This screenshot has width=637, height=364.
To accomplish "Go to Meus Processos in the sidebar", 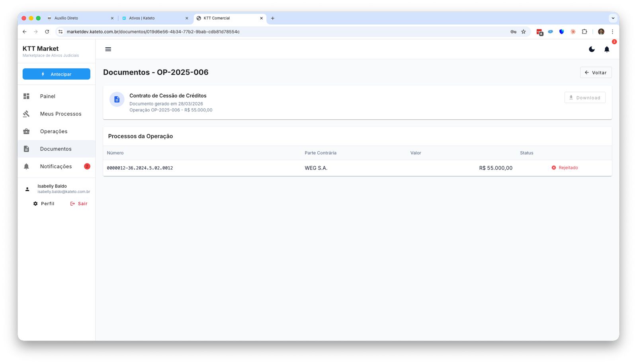I will point(61,114).
